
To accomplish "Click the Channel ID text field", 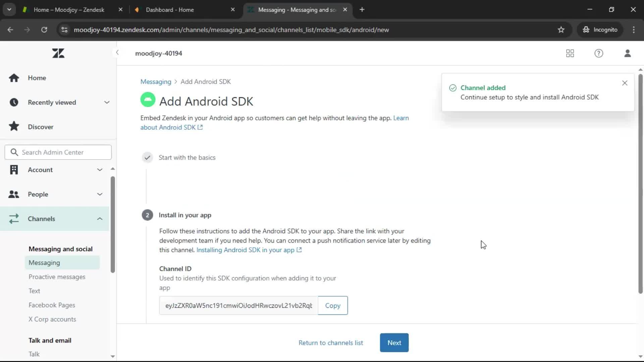I will click(238, 305).
